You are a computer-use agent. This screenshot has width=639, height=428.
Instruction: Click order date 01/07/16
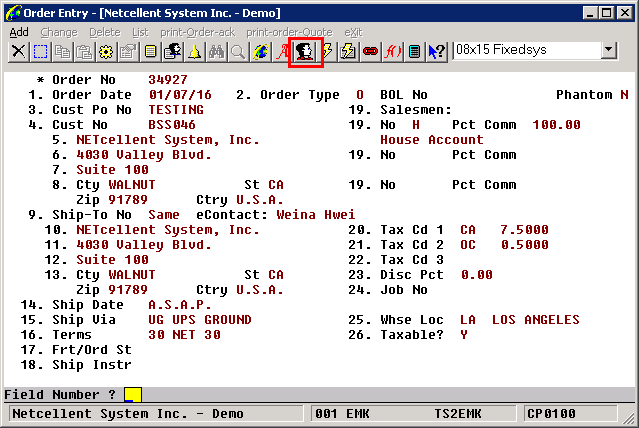[180, 95]
